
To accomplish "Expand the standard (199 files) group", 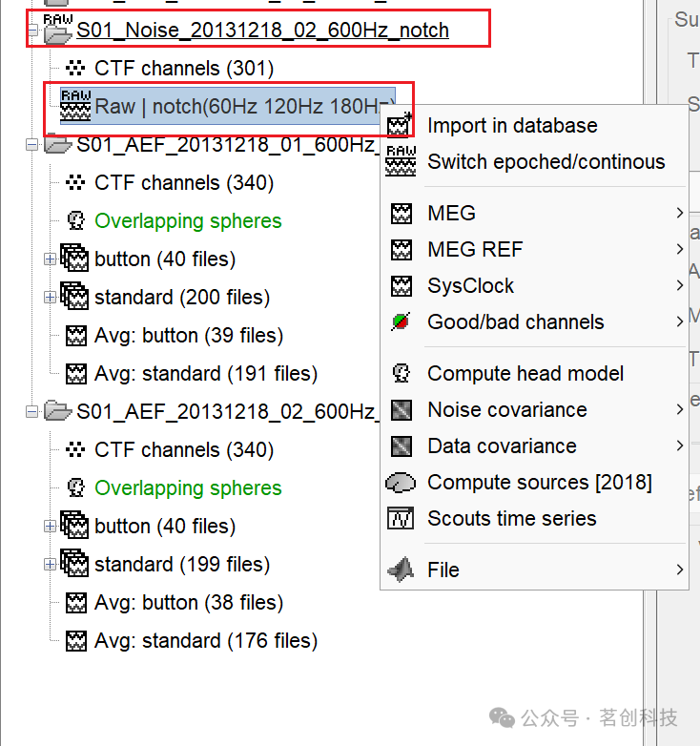I will pos(50,564).
